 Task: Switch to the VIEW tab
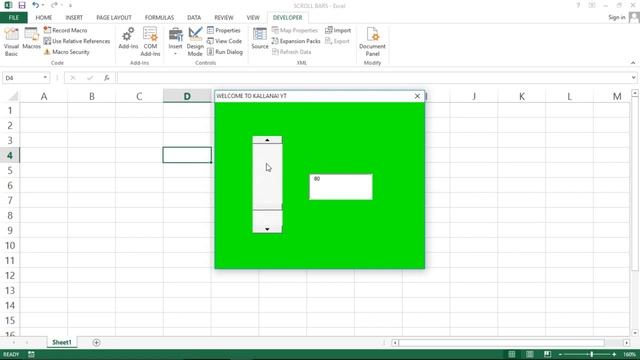pos(253,18)
